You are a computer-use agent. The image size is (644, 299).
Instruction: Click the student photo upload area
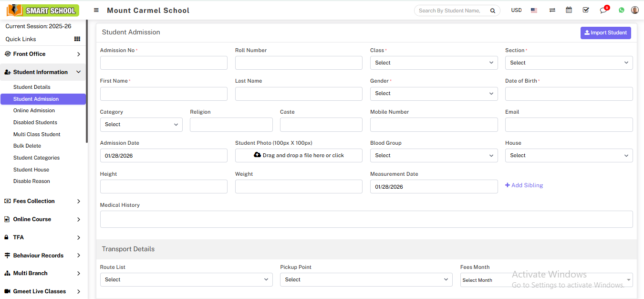(x=299, y=155)
